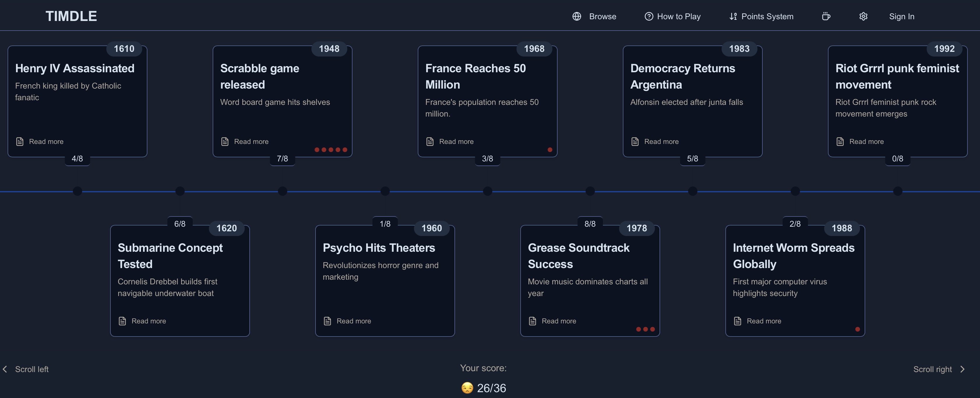Viewport: 980px width, 398px height.
Task: Click the 7/8 order label
Action: coord(282,159)
